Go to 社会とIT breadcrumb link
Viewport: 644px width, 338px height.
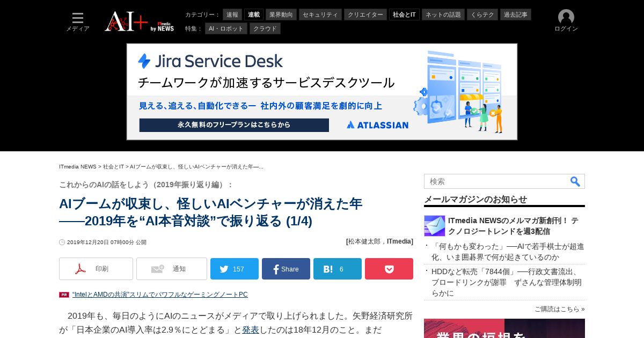113,167
